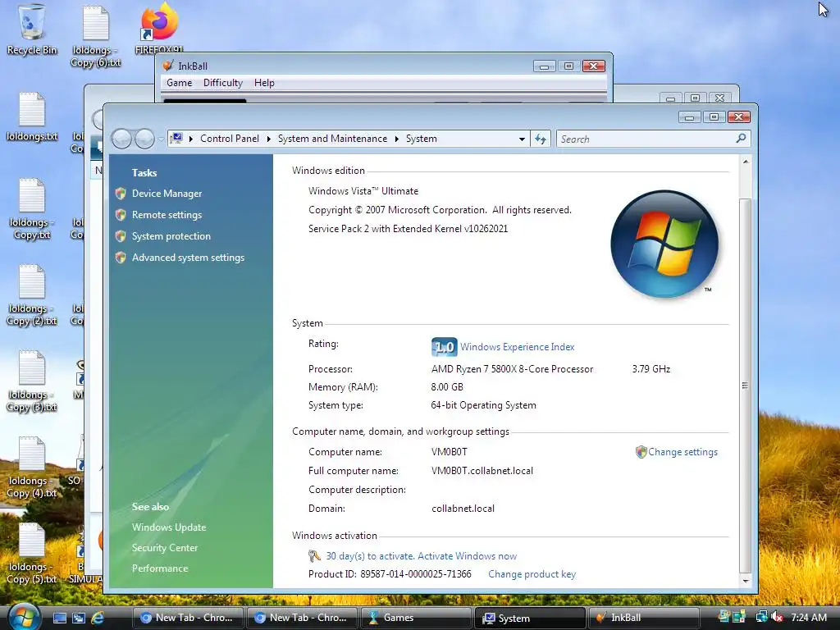Click the 1.0 rating score badge
The width and height of the screenshot is (840, 630).
click(444, 347)
